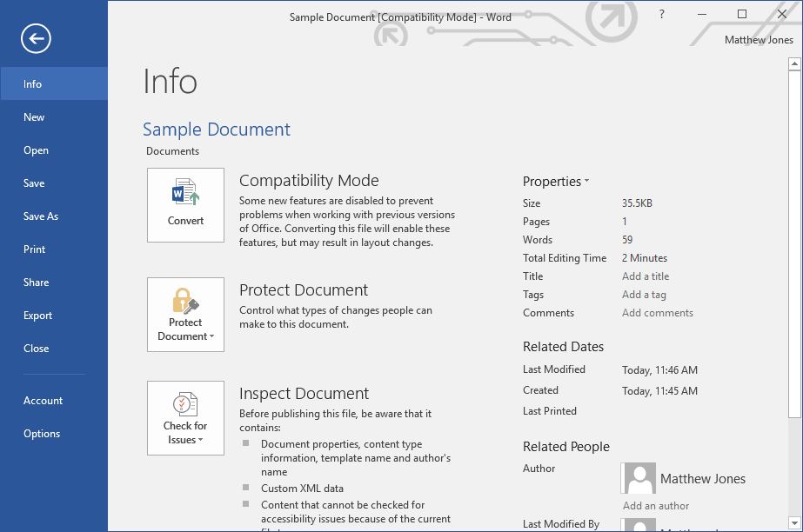Click Matthew Jones author avatar picture
This screenshot has height=532, width=803.
click(638, 478)
